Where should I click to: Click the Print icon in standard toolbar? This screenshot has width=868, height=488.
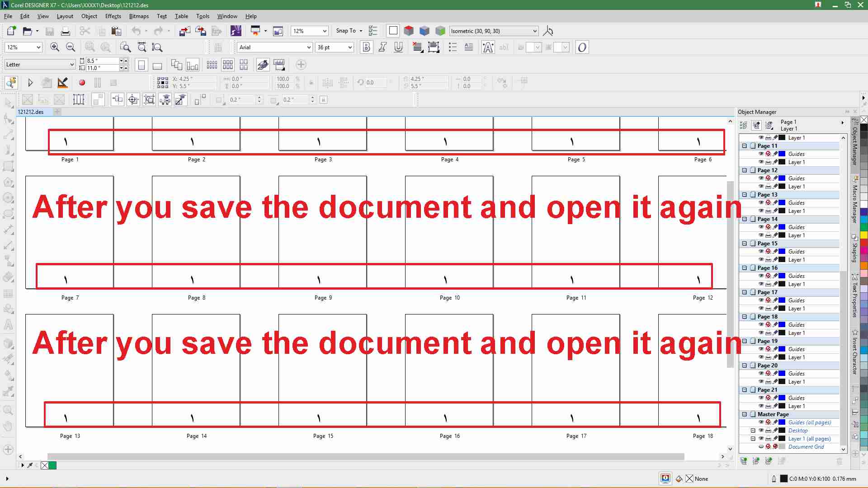click(66, 31)
